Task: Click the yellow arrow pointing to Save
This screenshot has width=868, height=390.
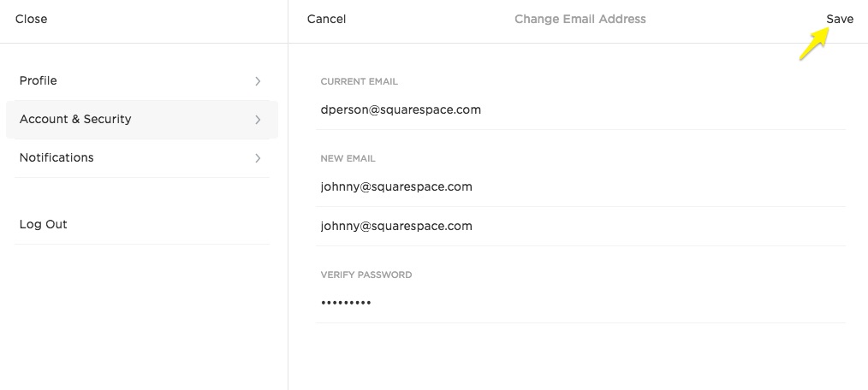Action: (814, 44)
